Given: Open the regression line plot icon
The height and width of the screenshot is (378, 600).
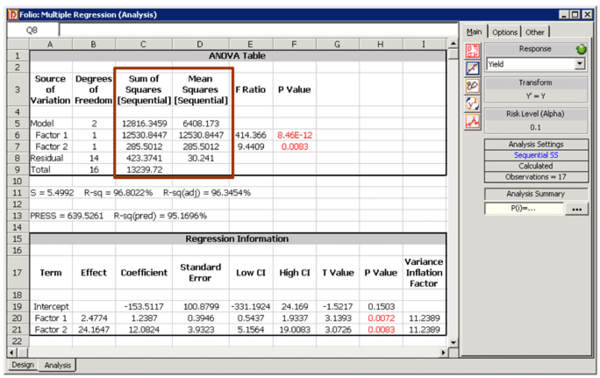Looking at the screenshot, I should pos(473,68).
